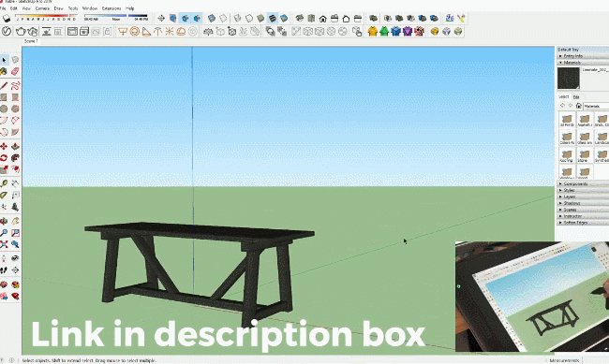Pick the Tape Measure tool
The height and width of the screenshot is (364, 609).
[x=4, y=183]
